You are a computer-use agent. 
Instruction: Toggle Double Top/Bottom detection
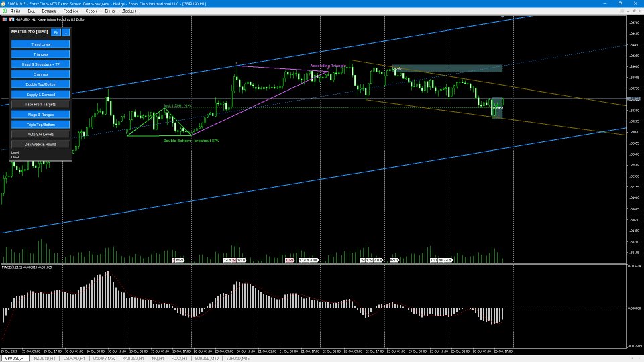(41, 84)
